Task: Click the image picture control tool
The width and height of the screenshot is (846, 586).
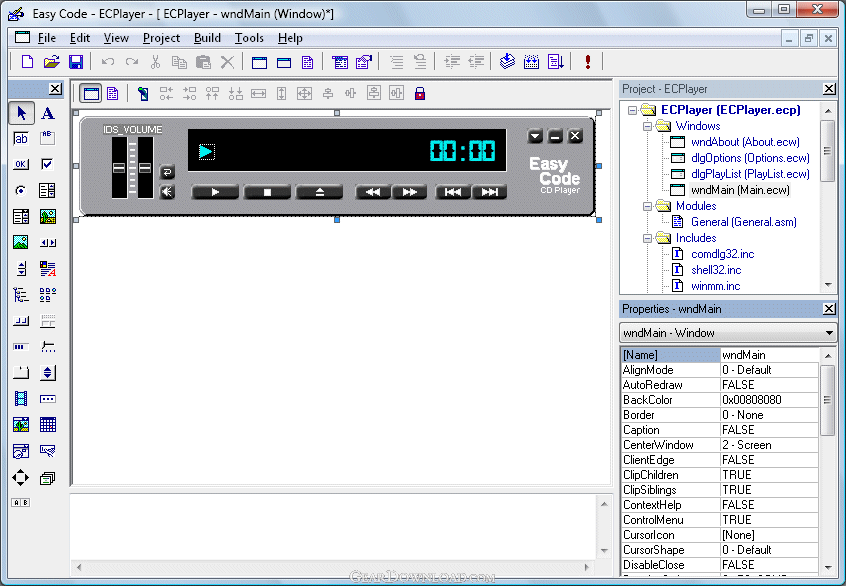Action: click(x=21, y=242)
